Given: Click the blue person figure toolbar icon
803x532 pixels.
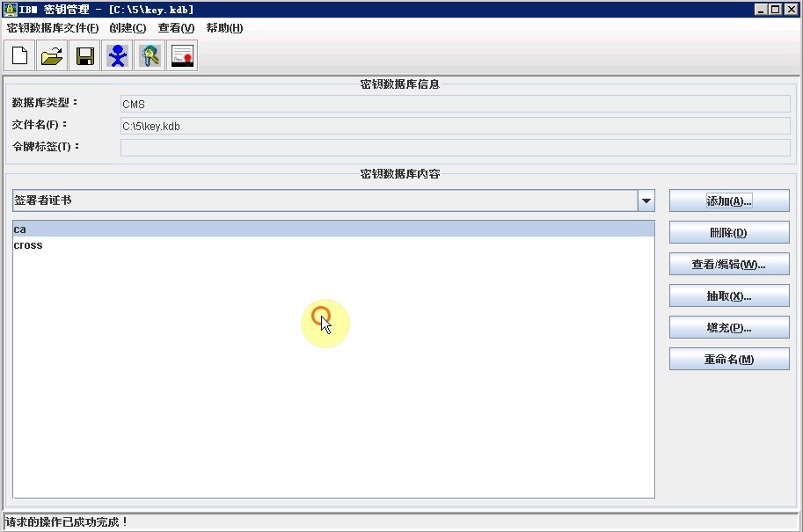Looking at the screenshot, I should [x=117, y=56].
